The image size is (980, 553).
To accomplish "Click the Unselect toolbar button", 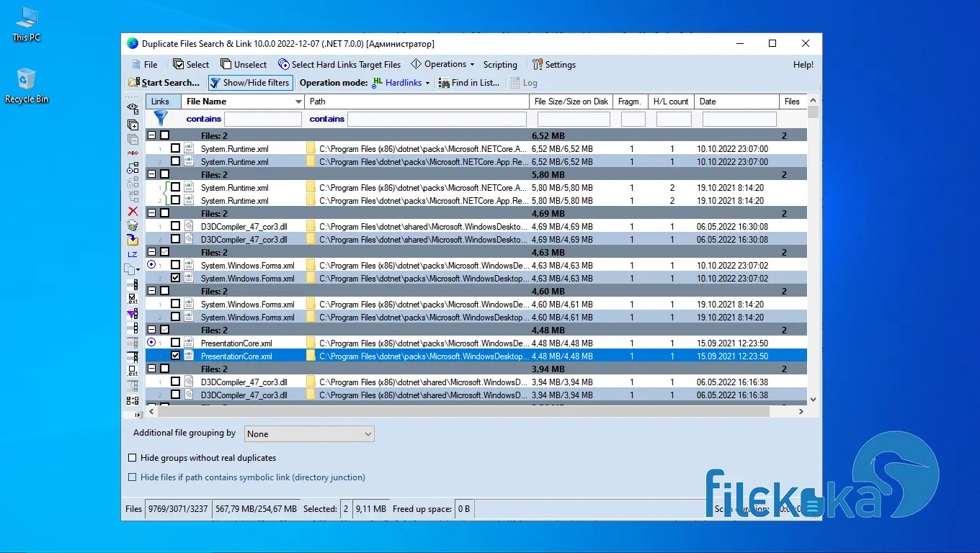I will point(244,64).
